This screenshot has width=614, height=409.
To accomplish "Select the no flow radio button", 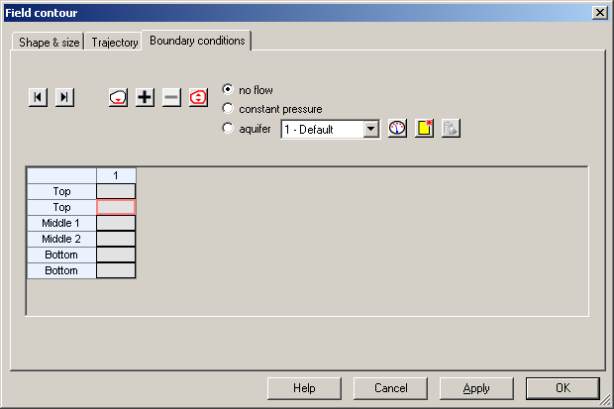I will point(228,89).
